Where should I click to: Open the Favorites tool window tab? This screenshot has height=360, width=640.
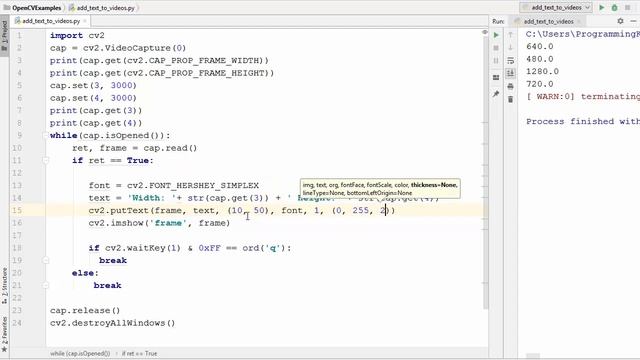click(x=4, y=334)
